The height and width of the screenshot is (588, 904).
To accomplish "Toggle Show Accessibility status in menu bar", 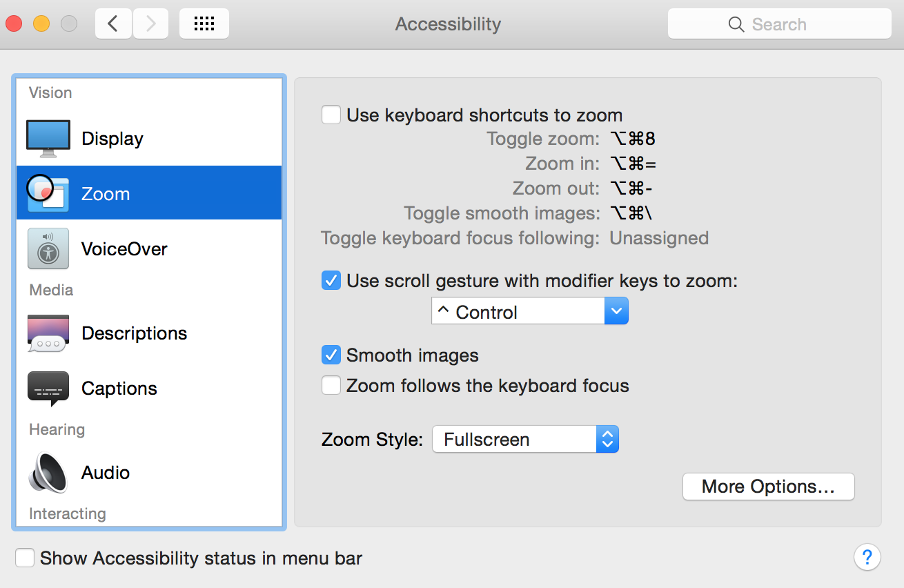I will tap(25, 558).
